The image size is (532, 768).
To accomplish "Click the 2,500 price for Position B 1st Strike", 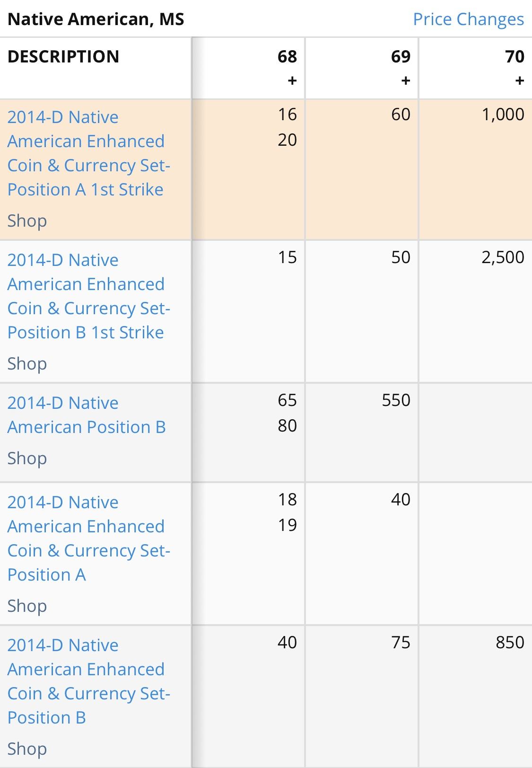I will 503,257.
